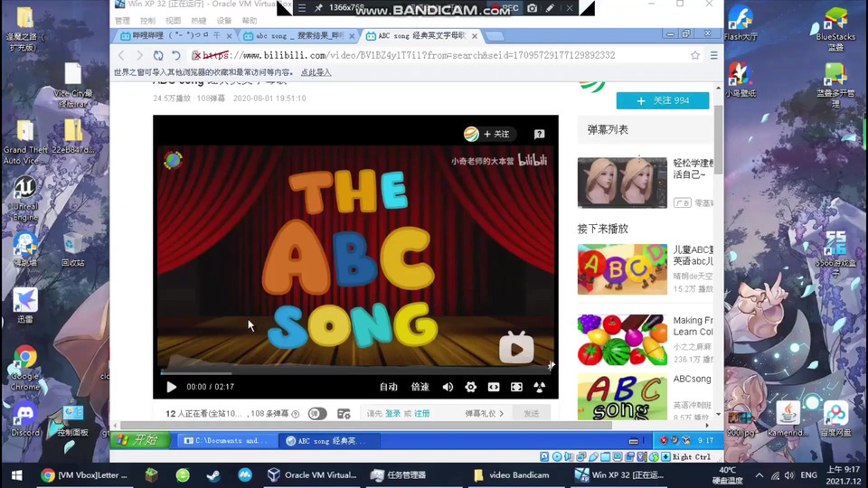Click the Bandicam pin icon
The width and height of the screenshot is (868, 488).
click(318, 8)
